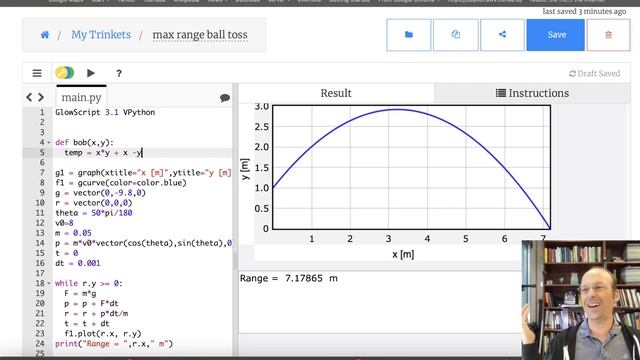640x360 pixels.
Task: Click the share icon button
Action: (x=502, y=35)
